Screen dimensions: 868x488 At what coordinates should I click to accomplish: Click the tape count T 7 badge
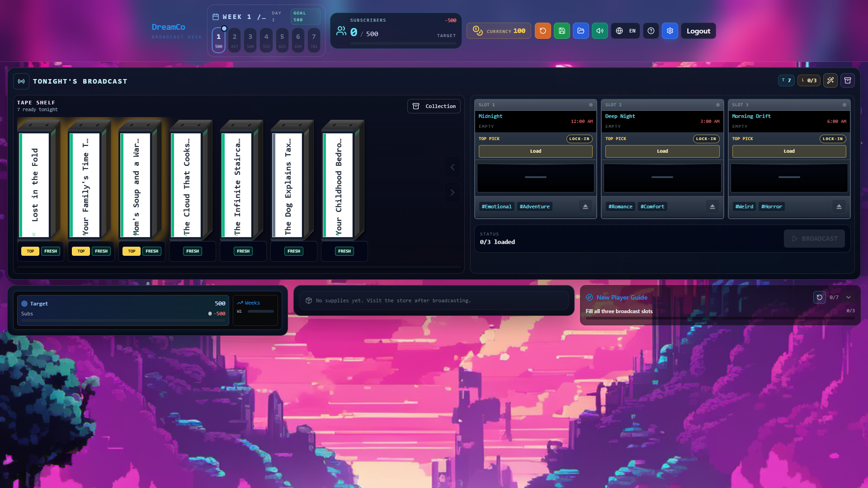tap(786, 80)
